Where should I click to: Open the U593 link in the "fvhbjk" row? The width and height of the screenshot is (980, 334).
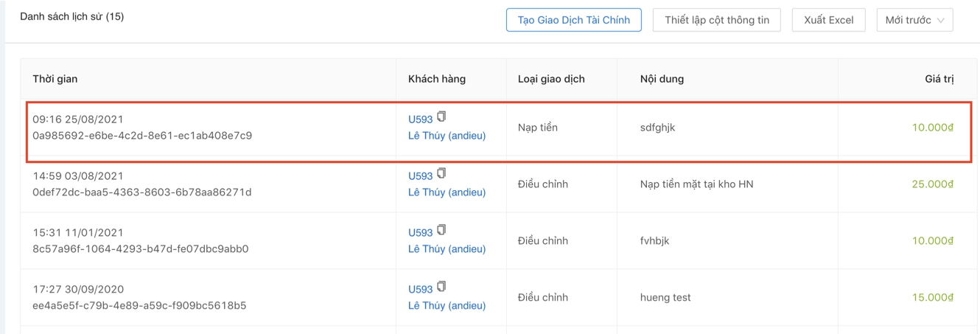click(x=420, y=233)
